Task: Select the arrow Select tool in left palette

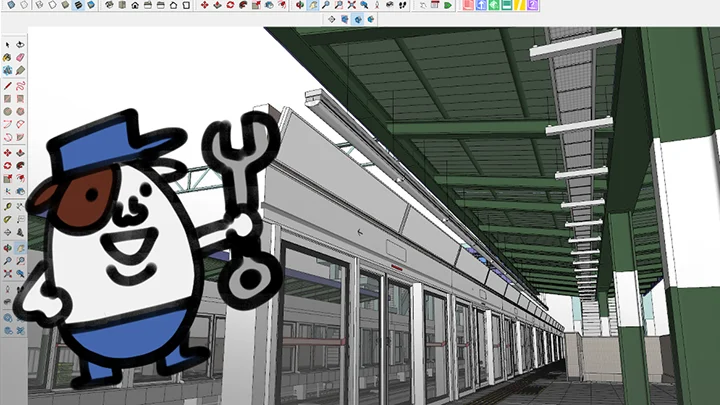Action: (7, 45)
